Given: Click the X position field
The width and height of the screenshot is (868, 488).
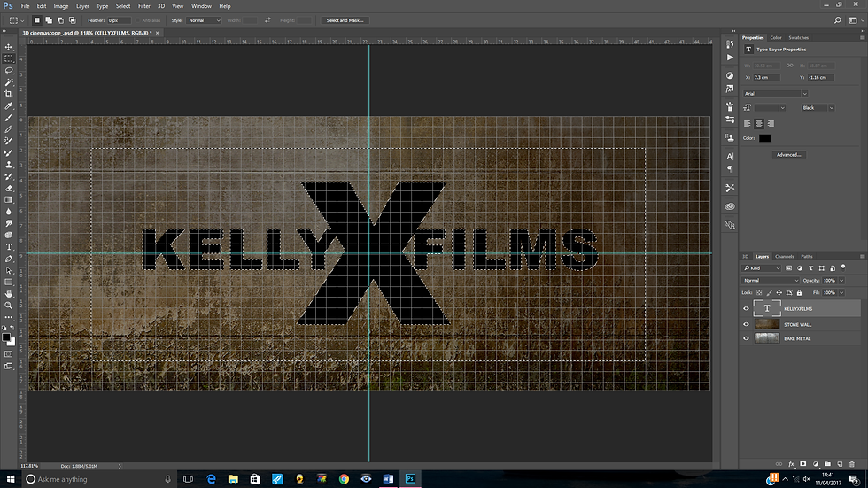Looking at the screenshot, I should click(766, 77).
